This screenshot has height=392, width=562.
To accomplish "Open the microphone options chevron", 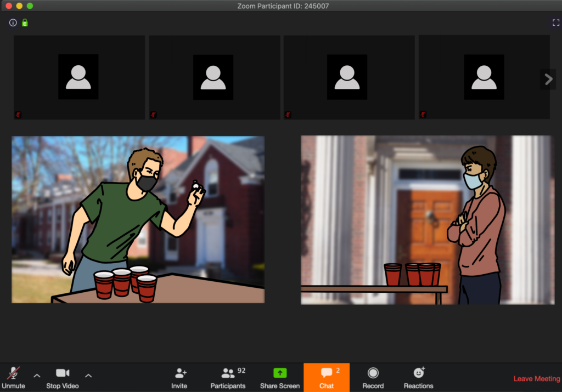I will coord(36,377).
